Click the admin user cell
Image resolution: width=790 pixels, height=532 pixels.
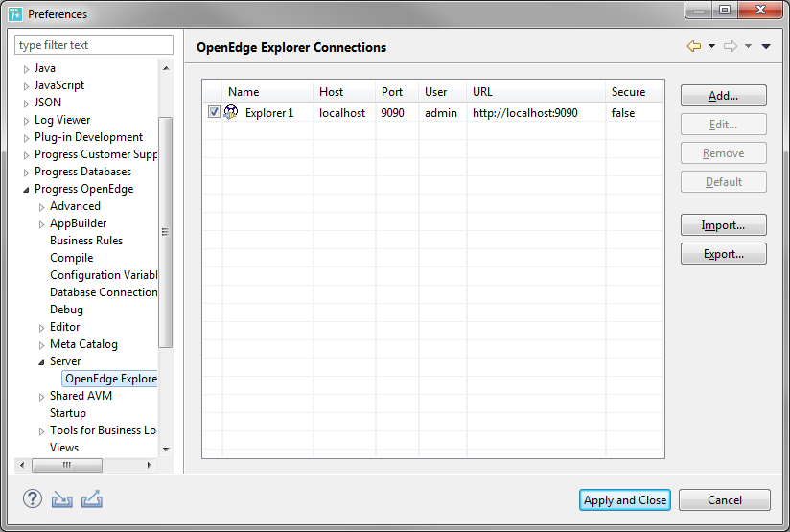tap(441, 113)
